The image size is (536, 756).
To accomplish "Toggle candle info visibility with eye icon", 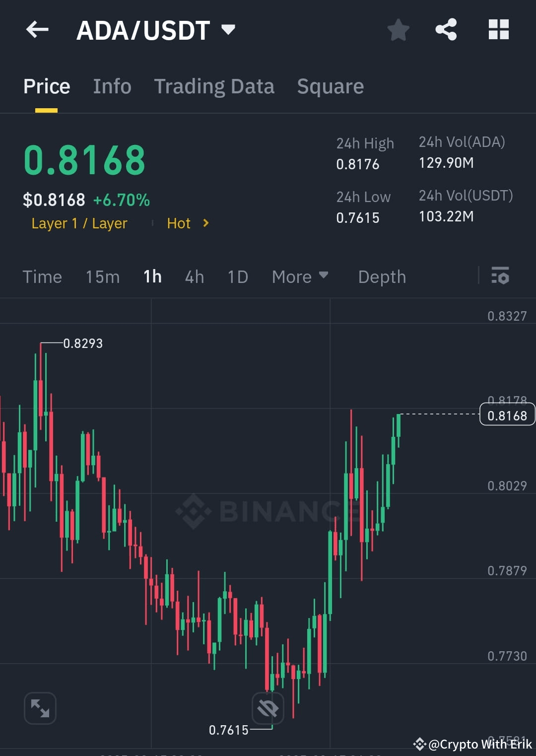I will coord(268,708).
